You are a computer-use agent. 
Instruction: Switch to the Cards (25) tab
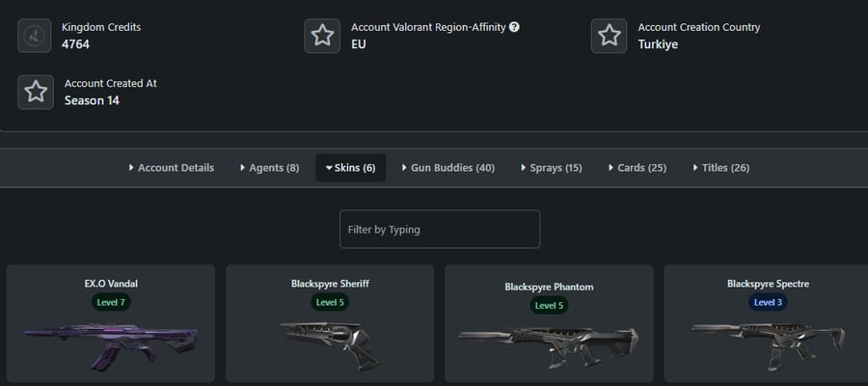pyautogui.click(x=637, y=168)
